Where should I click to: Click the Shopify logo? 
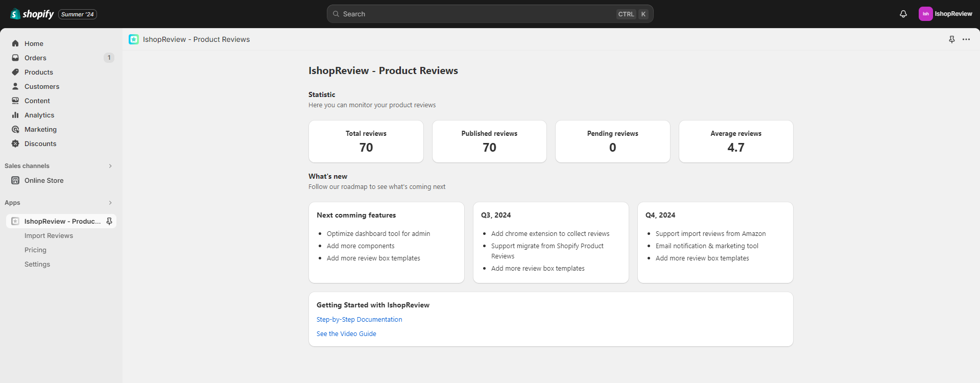(32, 14)
